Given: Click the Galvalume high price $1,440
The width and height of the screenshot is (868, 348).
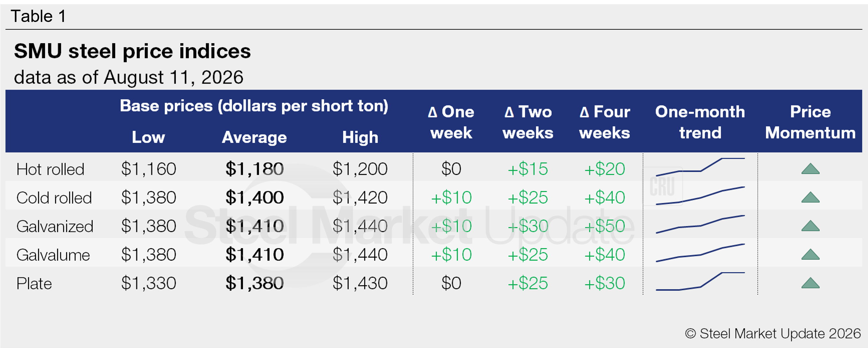Looking at the screenshot, I should click(360, 255).
